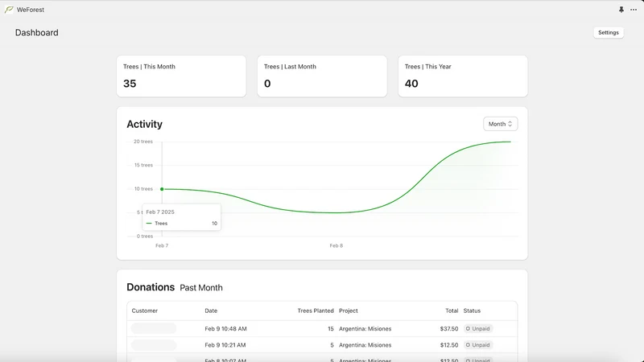
Task: Click the WeForest app name
Action: click(31, 10)
